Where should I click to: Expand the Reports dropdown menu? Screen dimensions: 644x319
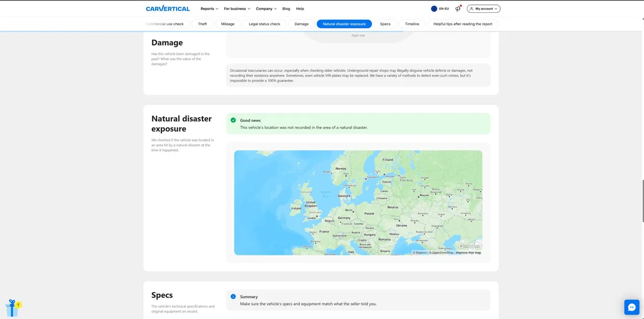coord(209,9)
